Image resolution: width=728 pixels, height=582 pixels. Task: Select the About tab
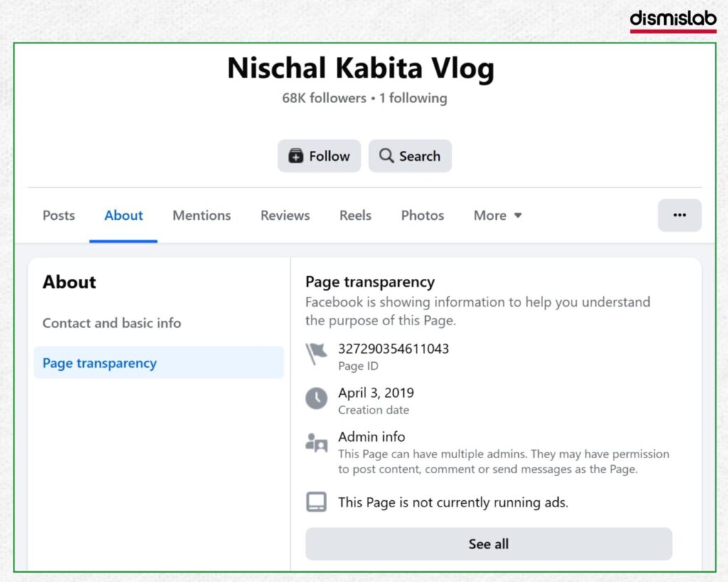point(124,216)
